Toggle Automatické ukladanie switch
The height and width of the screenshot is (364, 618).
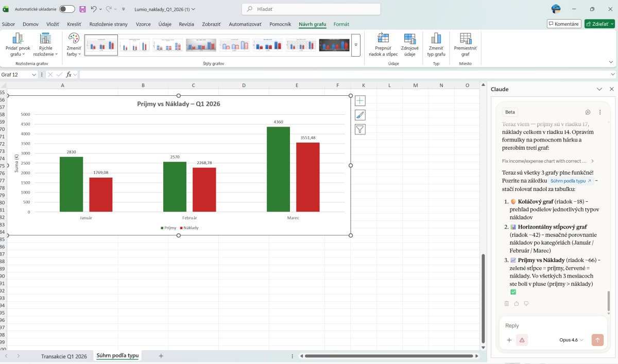(66, 9)
